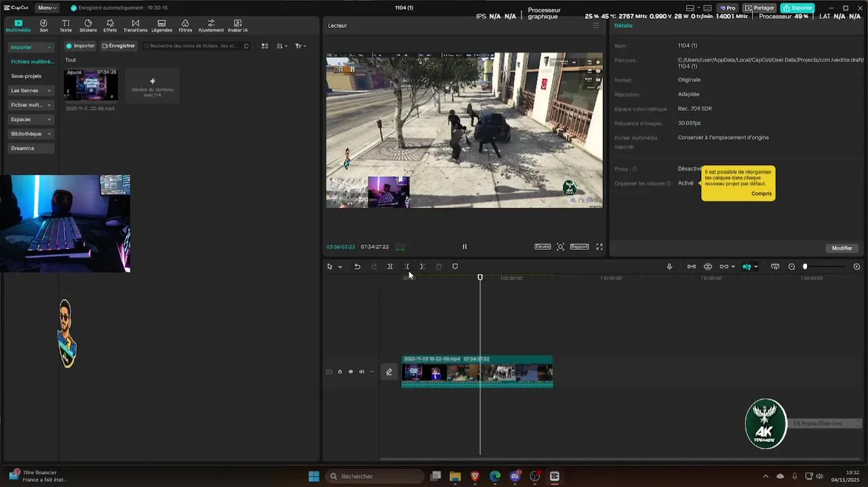Open the teal snapping options dropdown arrow

[x=755, y=266]
